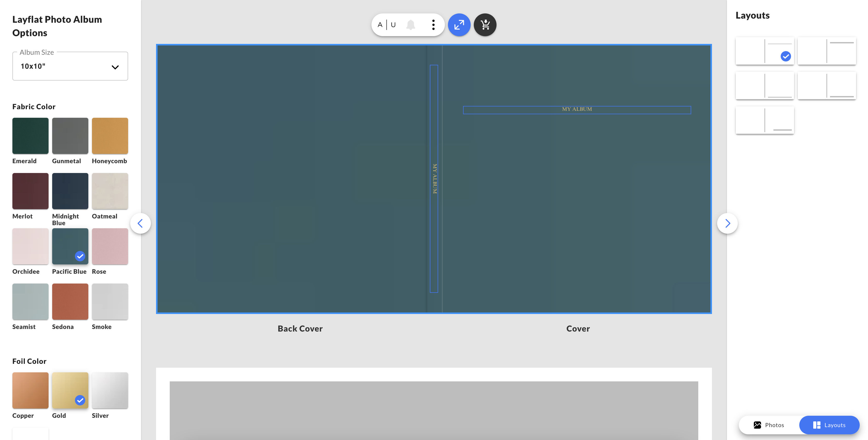Switch to the Layouts tab
This screenshot has height=440, width=868.
[829, 425]
